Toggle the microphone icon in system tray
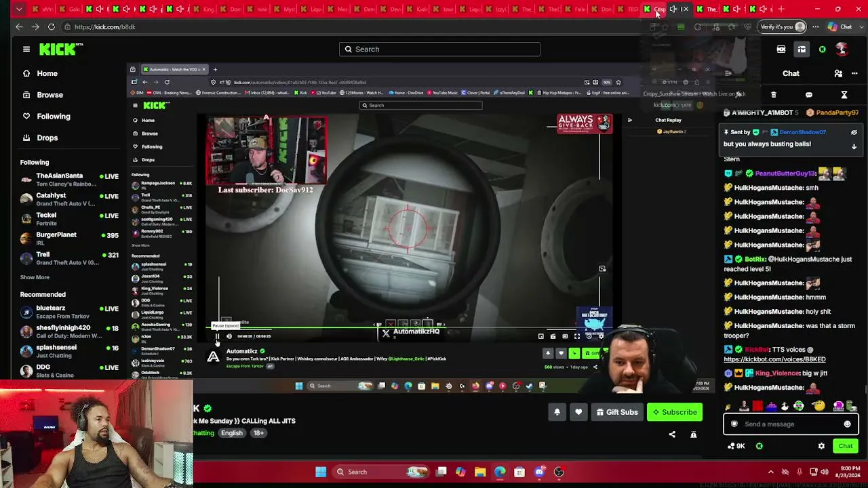 pyautogui.click(x=800, y=472)
